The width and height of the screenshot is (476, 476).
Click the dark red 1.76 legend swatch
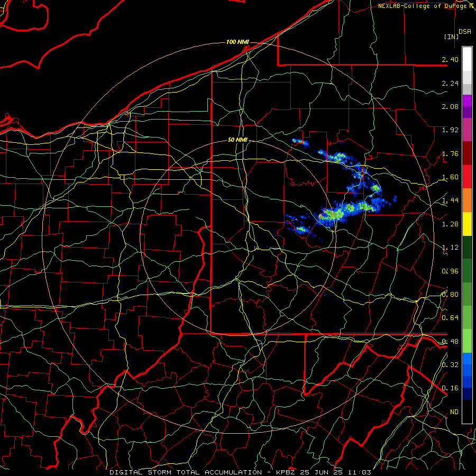(x=467, y=153)
